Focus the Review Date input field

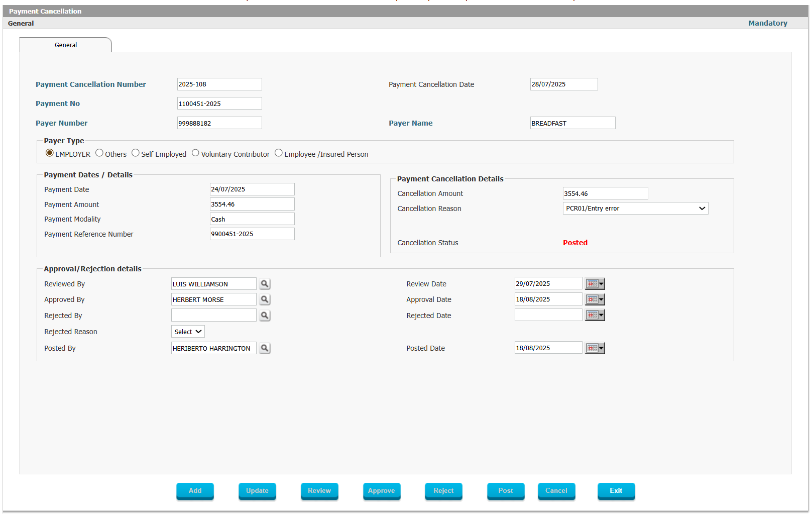548,283
